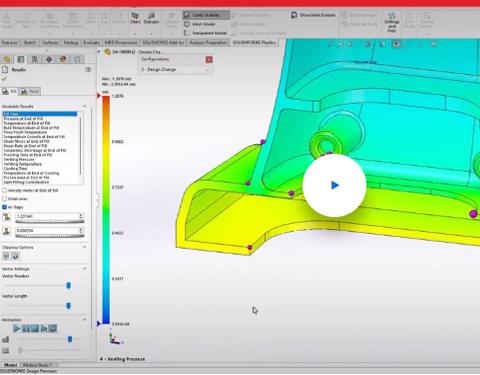The image size is (480, 375).
Task: Click the red close icon beside Configurations
Action: tap(209, 59)
